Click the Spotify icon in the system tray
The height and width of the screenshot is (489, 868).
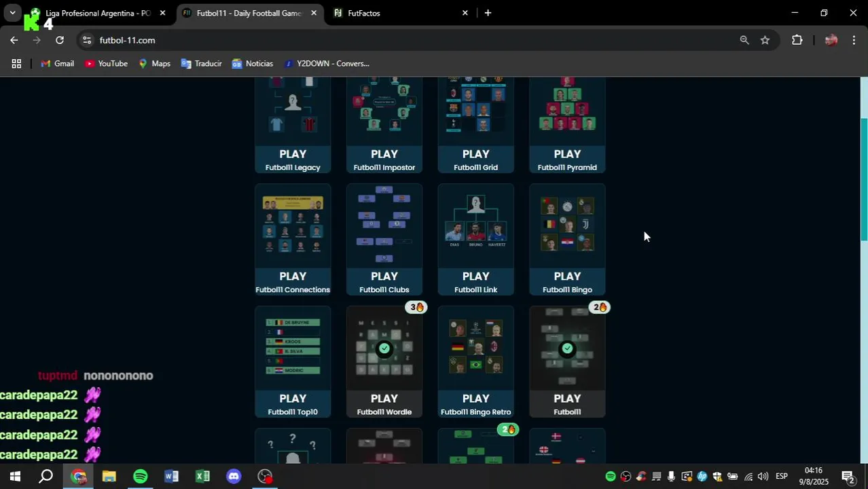tap(610, 476)
